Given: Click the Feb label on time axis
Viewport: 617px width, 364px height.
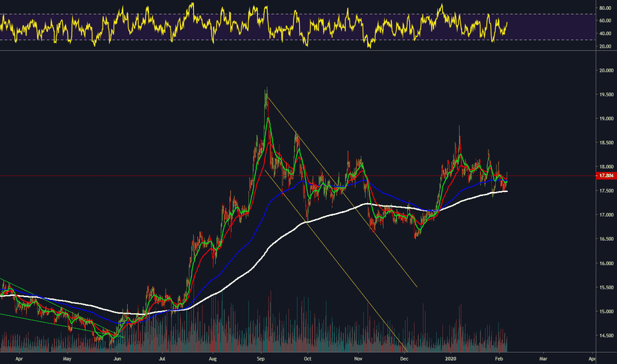Looking at the screenshot, I should click(x=499, y=359).
